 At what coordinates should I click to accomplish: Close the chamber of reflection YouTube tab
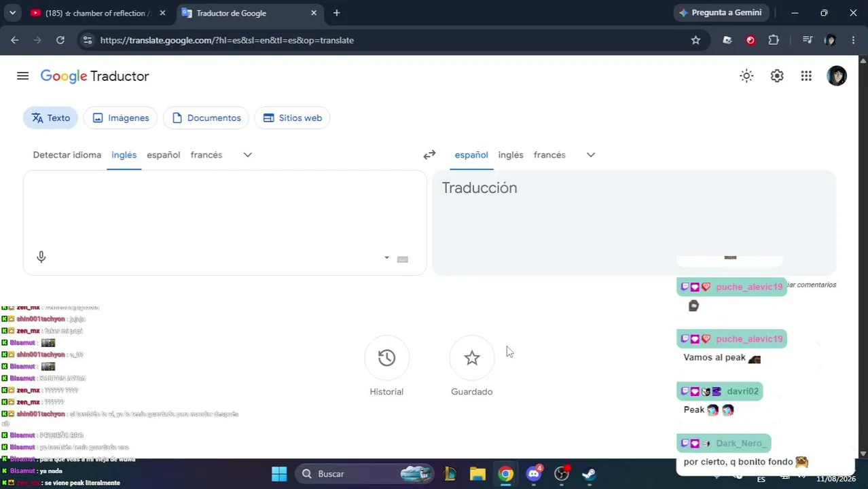(162, 13)
